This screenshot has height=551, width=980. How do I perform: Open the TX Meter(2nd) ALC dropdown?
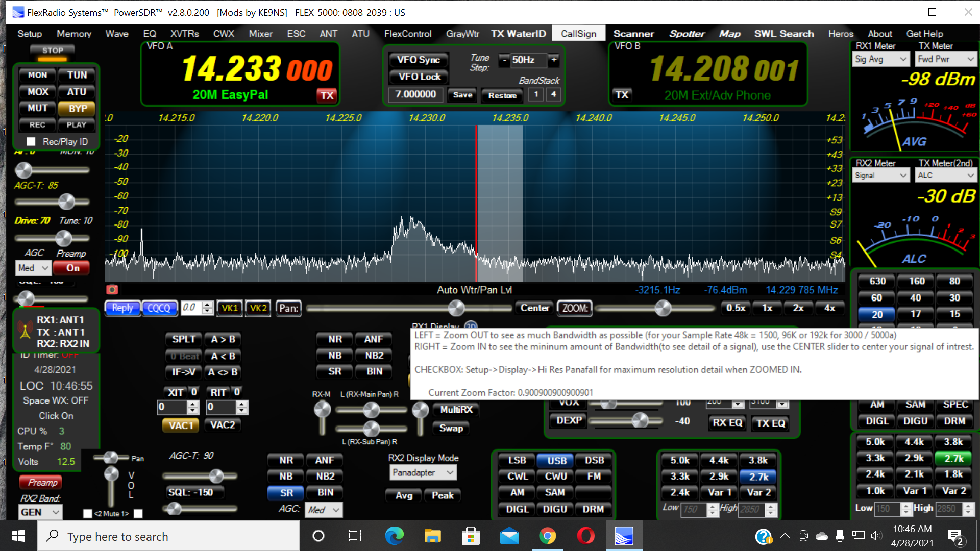(945, 176)
